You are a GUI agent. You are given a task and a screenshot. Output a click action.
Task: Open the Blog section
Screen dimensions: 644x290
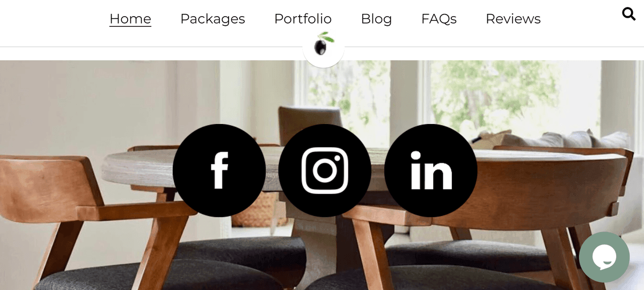tap(376, 19)
